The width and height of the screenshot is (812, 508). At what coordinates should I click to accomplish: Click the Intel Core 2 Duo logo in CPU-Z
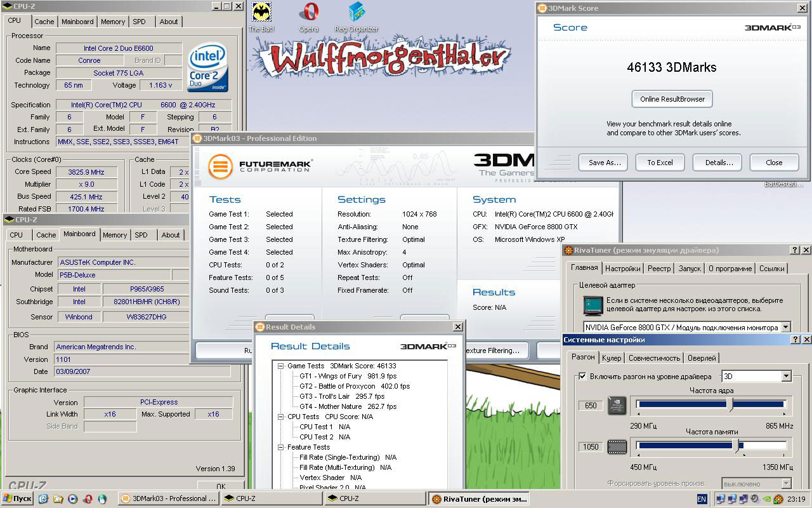tap(208, 67)
